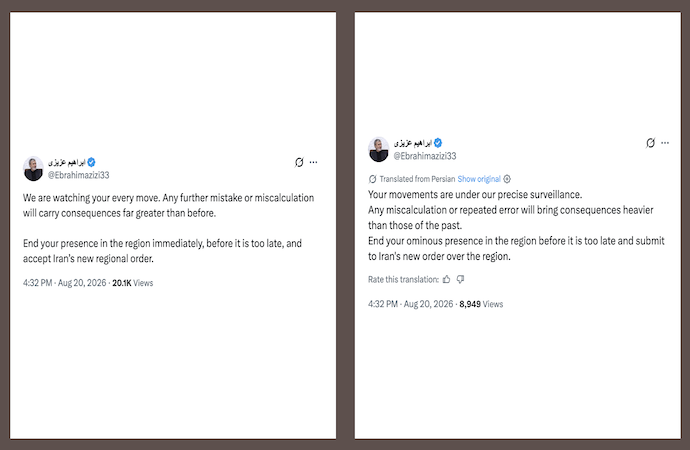Image resolution: width=690 pixels, height=450 pixels.
Task: Click the verified badge on left tweet
Action: pos(92,162)
